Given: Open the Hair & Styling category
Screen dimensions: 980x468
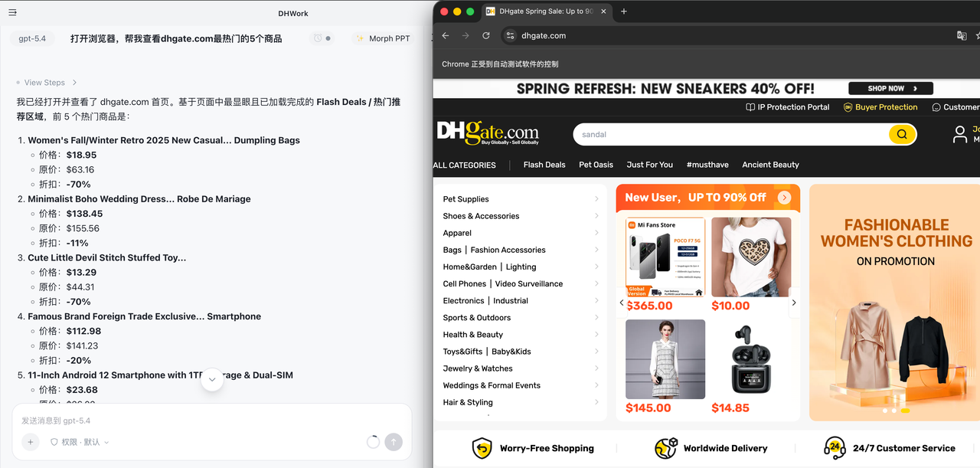Looking at the screenshot, I should tap(521, 402).
